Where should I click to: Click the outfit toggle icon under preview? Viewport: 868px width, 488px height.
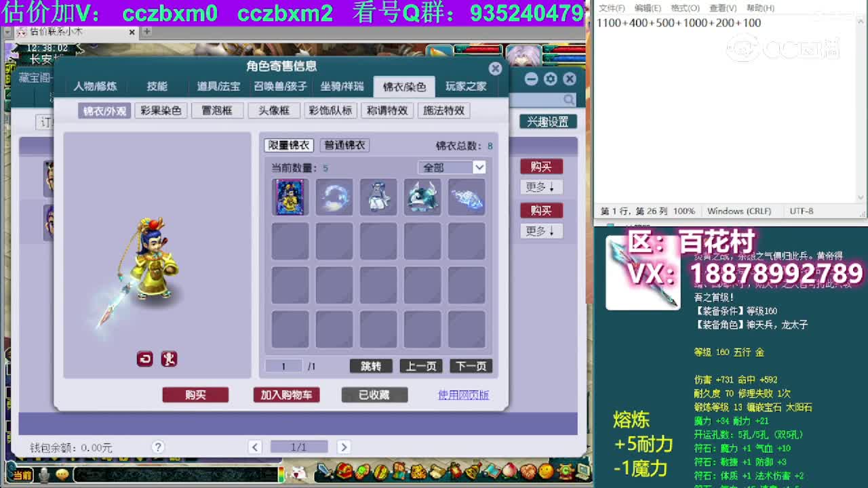(169, 359)
